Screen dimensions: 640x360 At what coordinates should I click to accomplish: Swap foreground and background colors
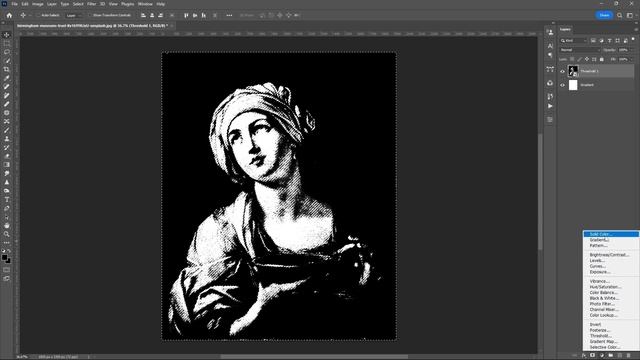9,251
